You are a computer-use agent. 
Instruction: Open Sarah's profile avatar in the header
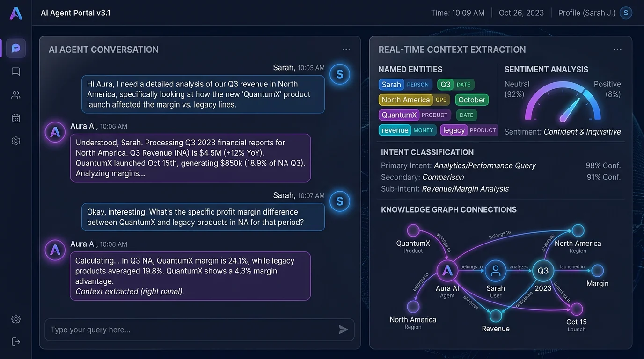(x=626, y=13)
